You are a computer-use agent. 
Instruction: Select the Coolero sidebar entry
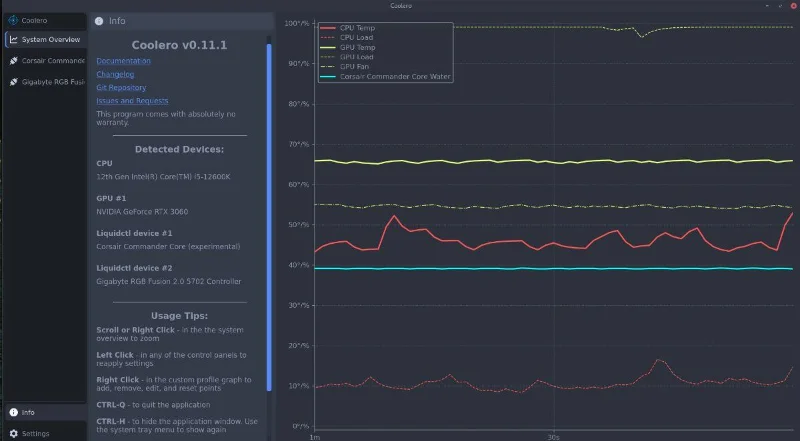point(45,20)
